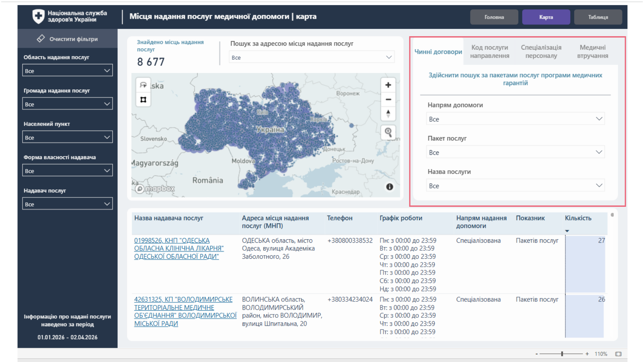The width and height of the screenshot is (644, 362).
Task: Activate the rectangle select tool on map
Action: click(143, 100)
